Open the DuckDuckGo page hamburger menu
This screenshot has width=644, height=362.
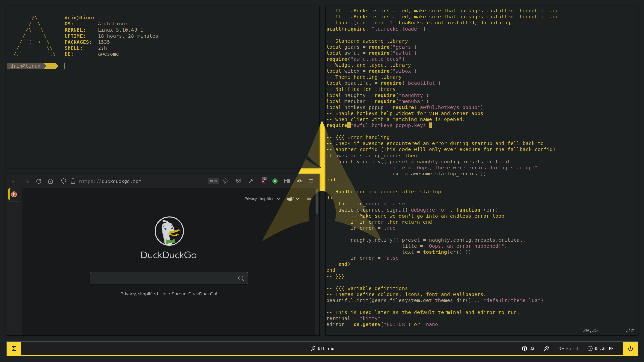click(309, 198)
